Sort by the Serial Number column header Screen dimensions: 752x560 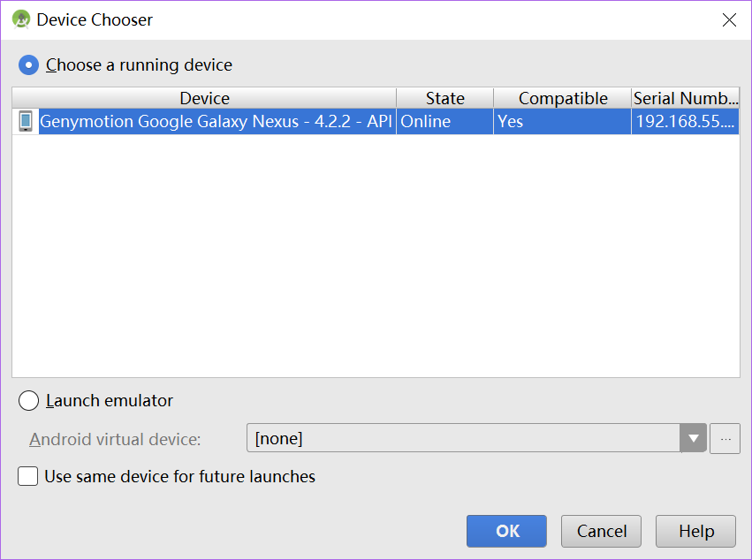pos(686,98)
